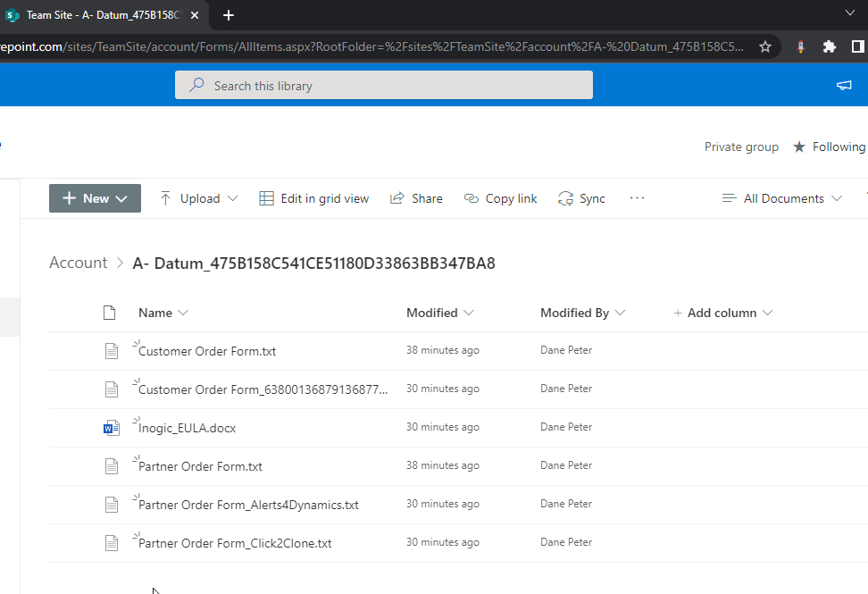Click file icon for Partner Order Form_Click2Clone.txt
868x594 pixels.
pos(112,543)
